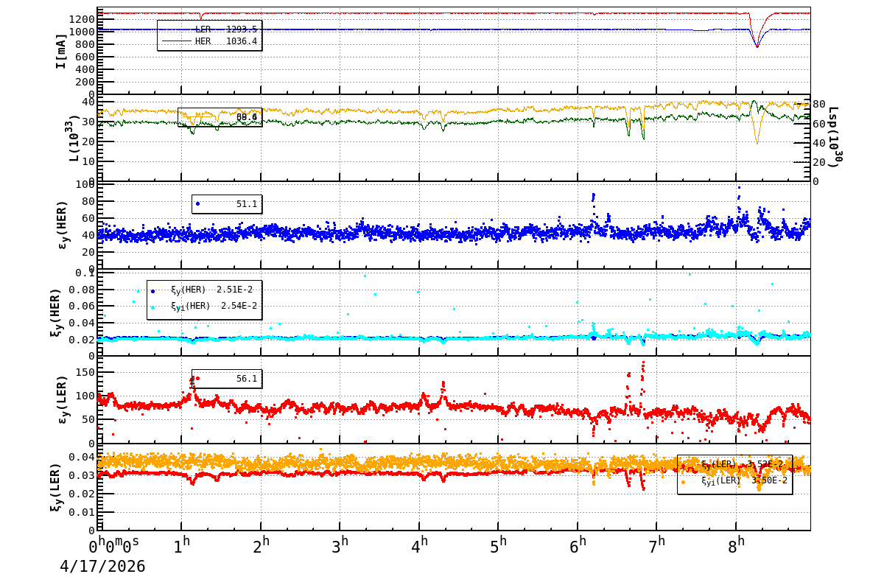Click the 400 tick on current axis

pos(84,69)
